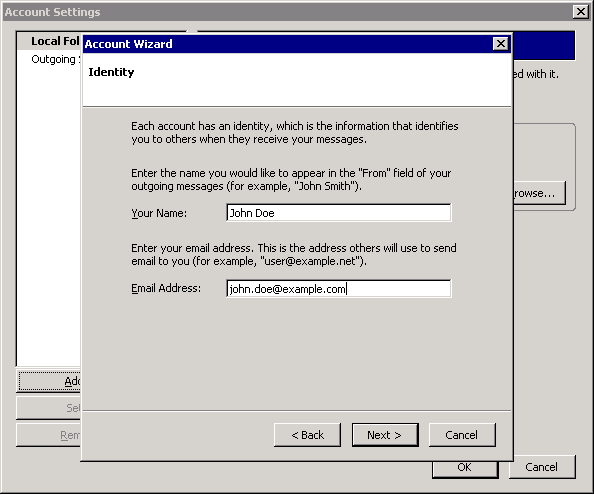
Task: Click the Your Name text field
Action: tap(339, 213)
